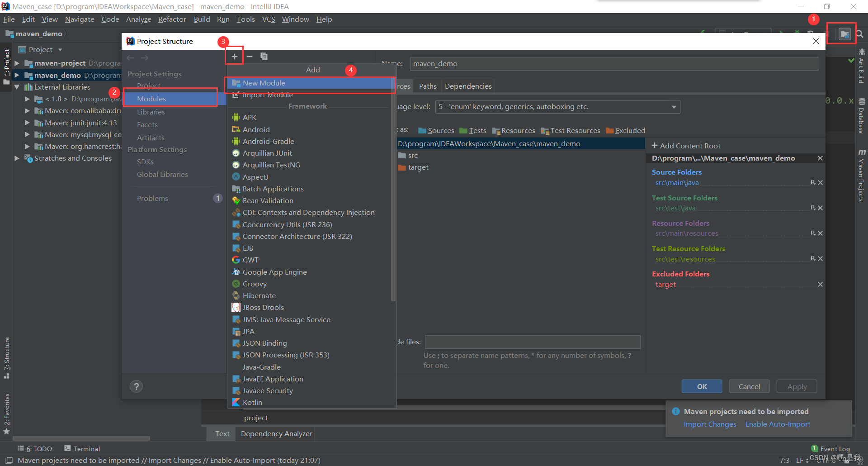Remove target from excluded folders
The height and width of the screenshot is (466, 868).
coord(820,284)
